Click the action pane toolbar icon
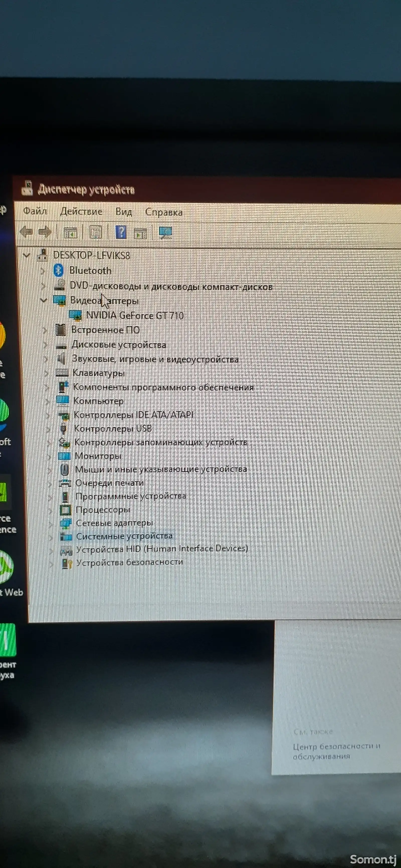Image resolution: width=401 pixels, height=868 pixels. [140, 233]
